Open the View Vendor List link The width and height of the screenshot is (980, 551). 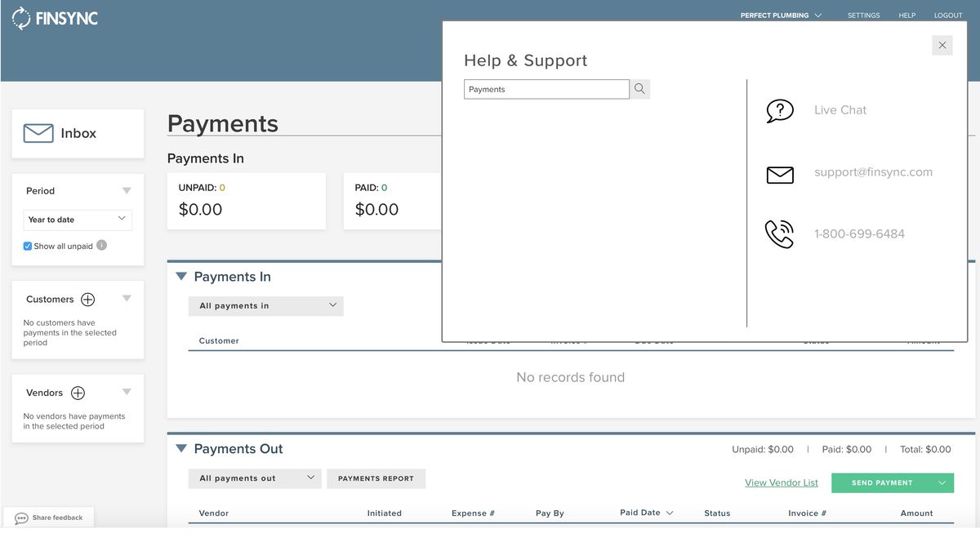point(782,482)
